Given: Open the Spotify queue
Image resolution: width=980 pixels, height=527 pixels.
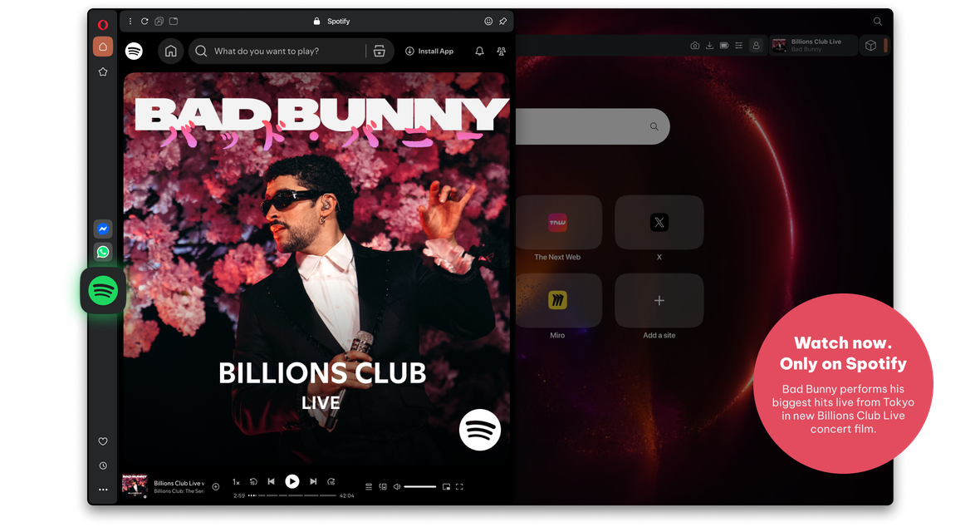Looking at the screenshot, I should pyautogui.click(x=369, y=487).
